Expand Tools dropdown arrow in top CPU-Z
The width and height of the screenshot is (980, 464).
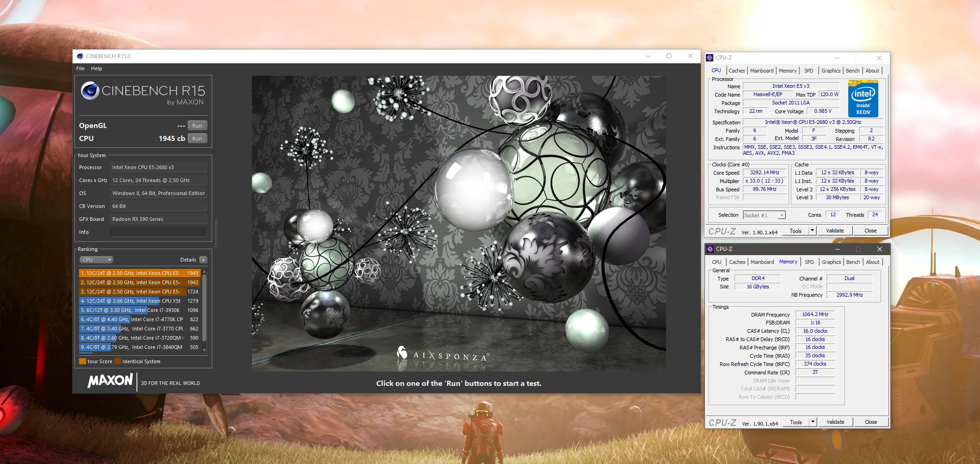click(812, 231)
